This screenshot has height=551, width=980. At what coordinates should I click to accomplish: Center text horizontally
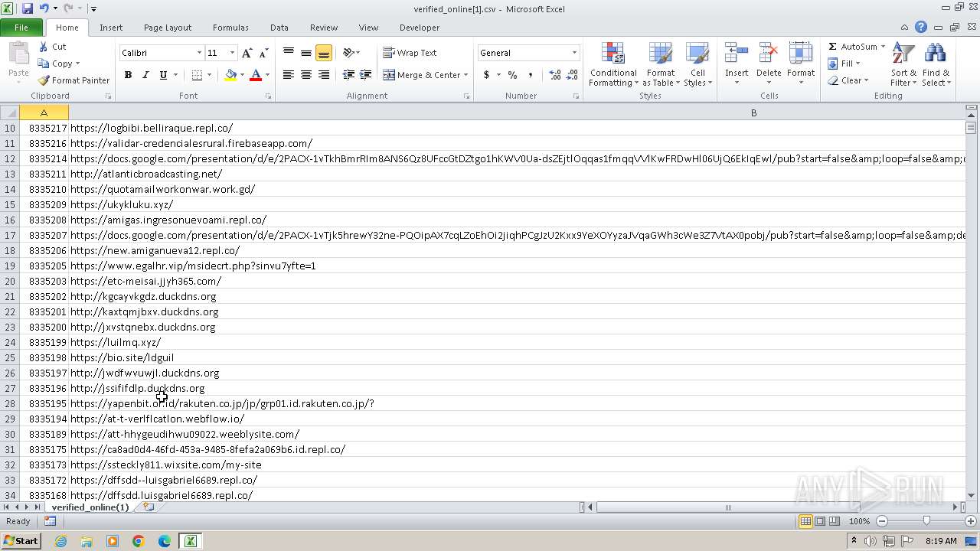(x=306, y=75)
